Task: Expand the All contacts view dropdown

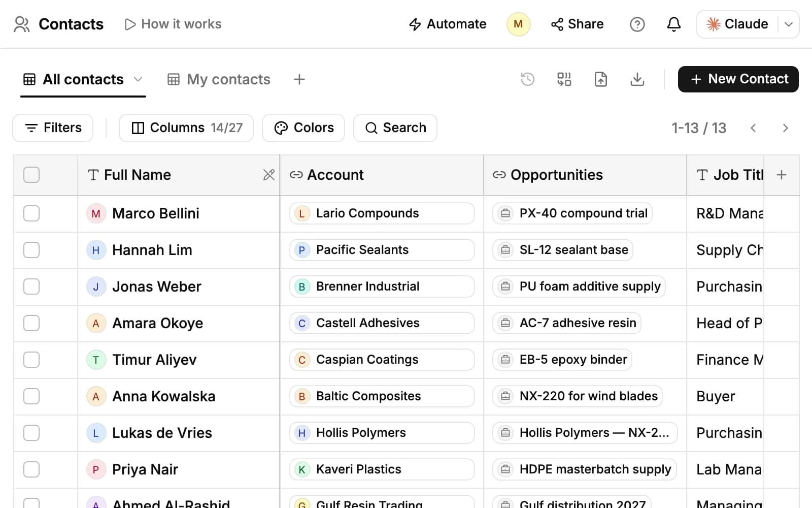Action: tap(138, 79)
